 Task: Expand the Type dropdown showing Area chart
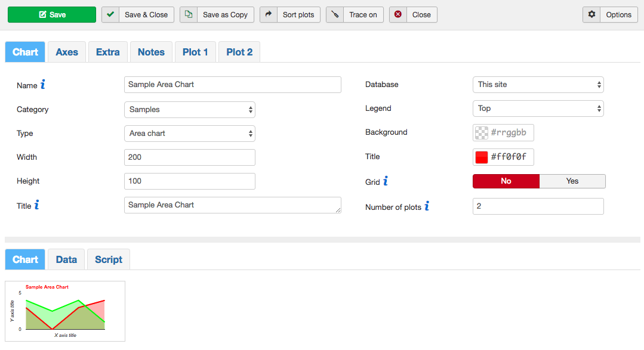pyautogui.click(x=189, y=134)
